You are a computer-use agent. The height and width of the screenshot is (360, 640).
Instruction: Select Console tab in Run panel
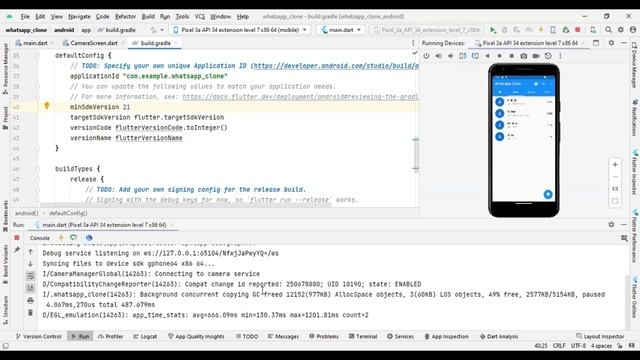40,238
